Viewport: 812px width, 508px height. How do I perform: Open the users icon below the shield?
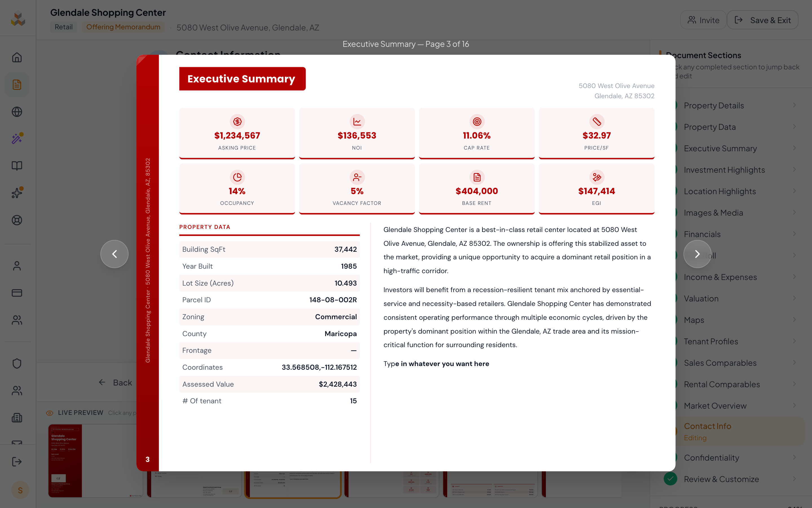(x=17, y=390)
